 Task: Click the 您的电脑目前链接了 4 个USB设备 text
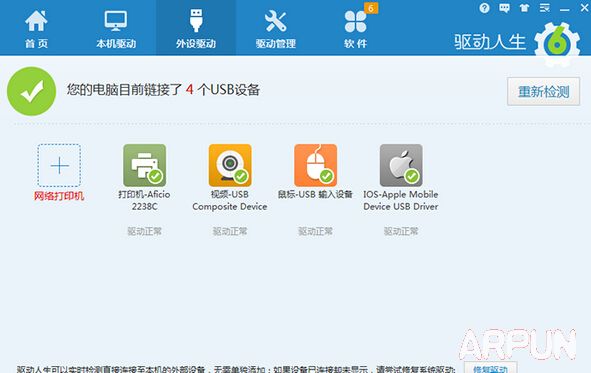coord(164,90)
